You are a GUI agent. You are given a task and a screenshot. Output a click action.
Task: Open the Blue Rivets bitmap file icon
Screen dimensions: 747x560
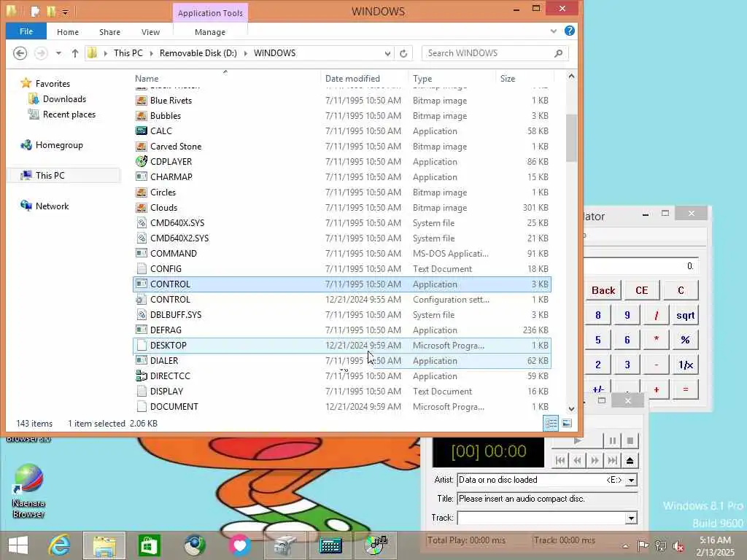141,101
